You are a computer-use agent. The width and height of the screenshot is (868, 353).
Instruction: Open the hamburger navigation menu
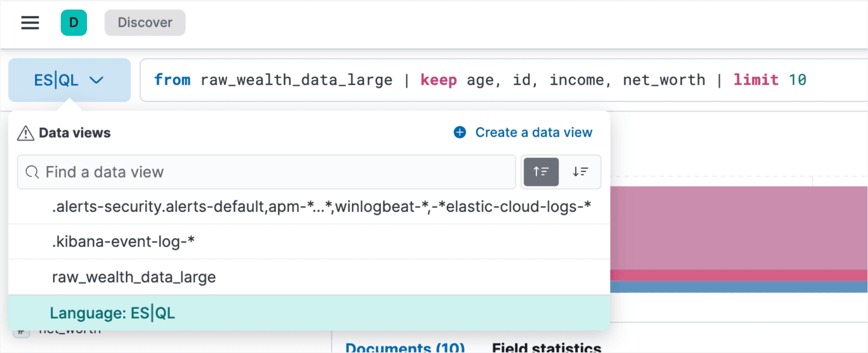pos(30,23)
